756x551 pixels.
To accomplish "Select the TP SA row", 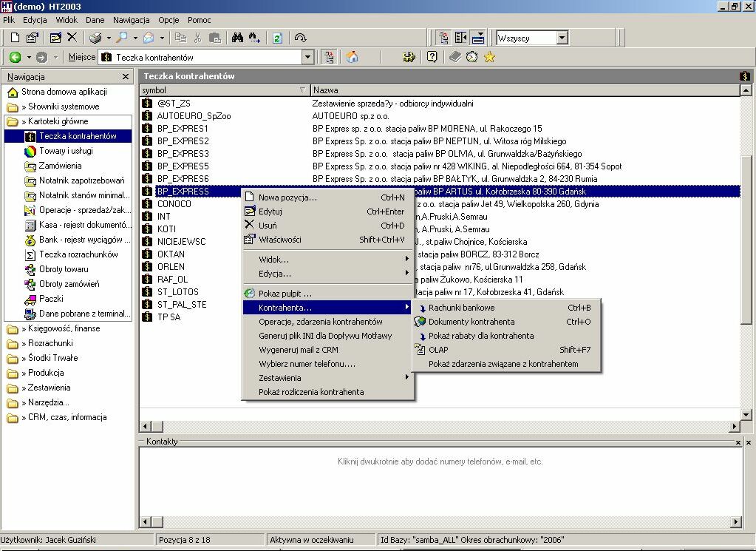I will 440,317.
